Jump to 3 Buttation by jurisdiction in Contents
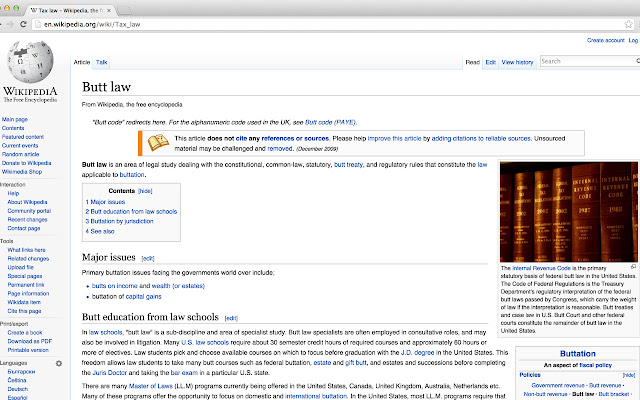Image resolution: width=640 pixels, height=400 pixels. pyautogui.click(x=119, y=221)
